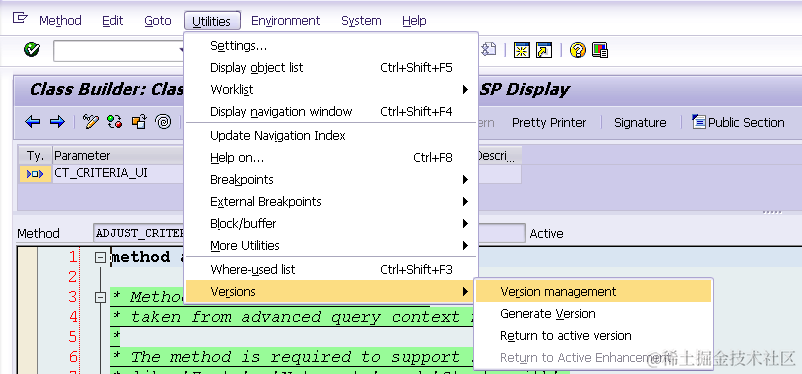The image size is (802, 374).
Task: Click the green checkmark Enter icon
Action: tap(32, 50)
